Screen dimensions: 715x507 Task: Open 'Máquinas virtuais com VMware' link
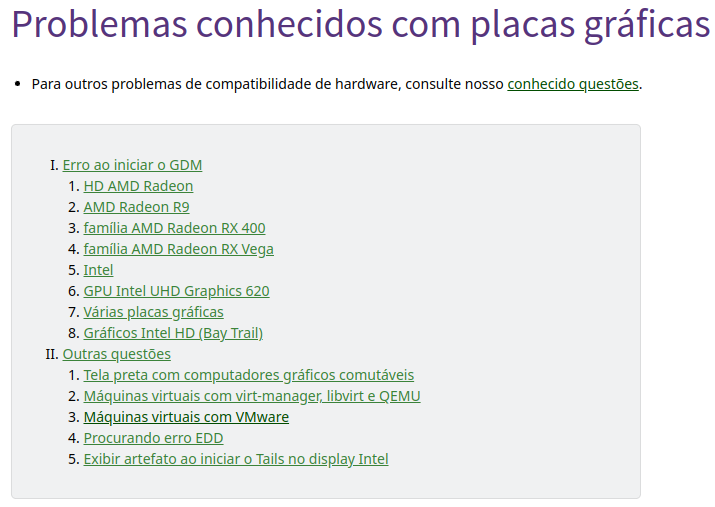pos(186,417)
